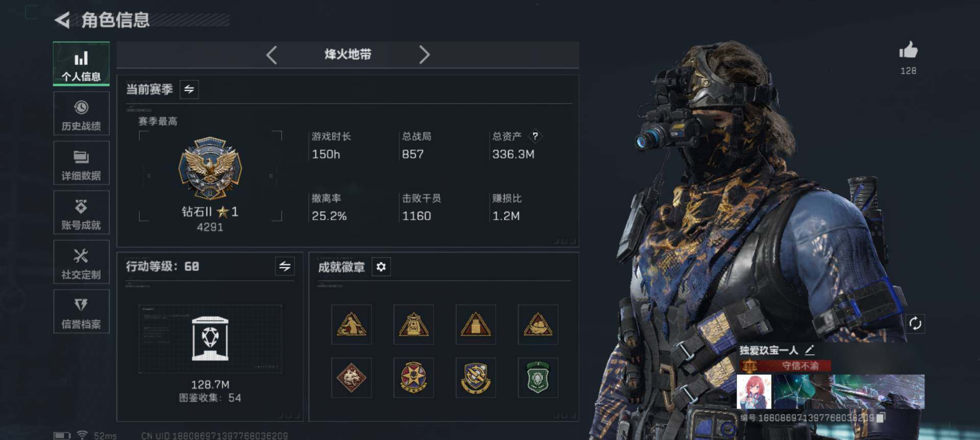Switch to previous mode from 烽火地带
Screen dimensions: 980x440
pos(272,55)
